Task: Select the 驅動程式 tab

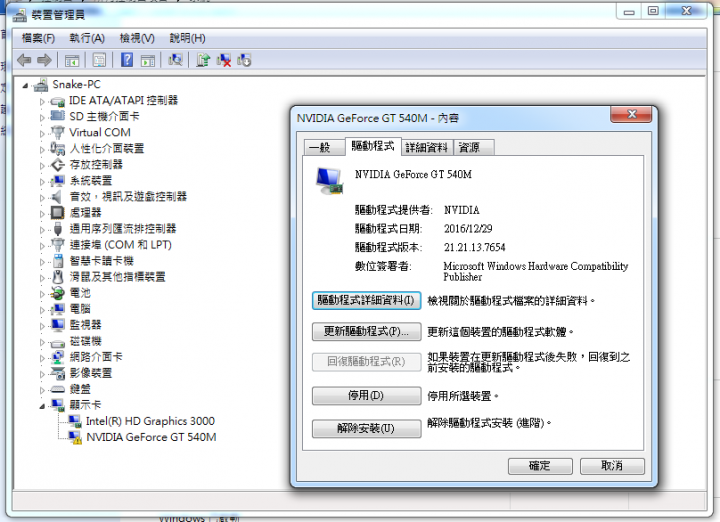Action: point(373,146)
